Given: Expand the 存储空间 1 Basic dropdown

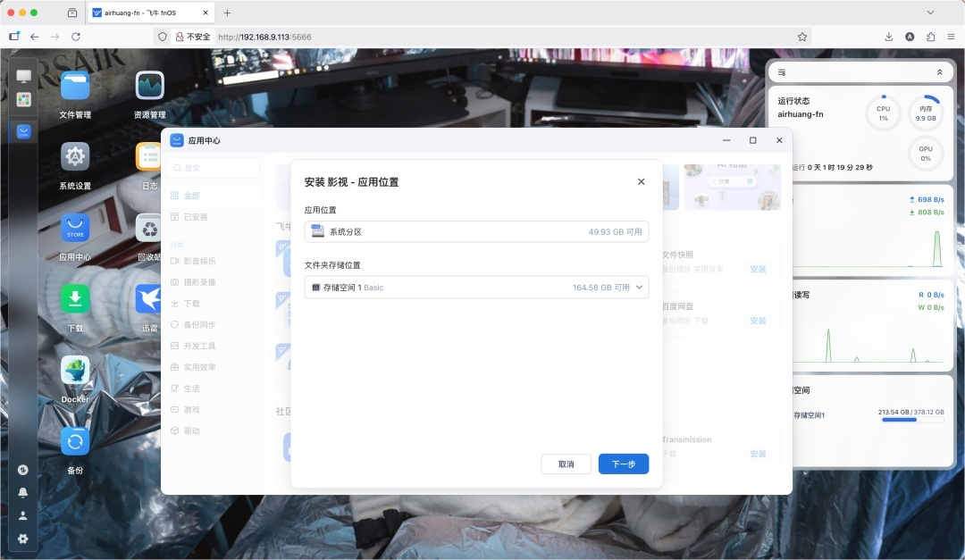Looking at the screenshot, I should pyautogui.click(x=476, y=288).
